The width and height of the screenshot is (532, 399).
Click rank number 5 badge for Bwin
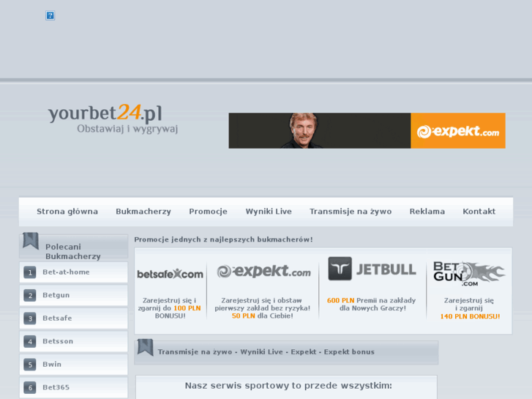(30, 365)
